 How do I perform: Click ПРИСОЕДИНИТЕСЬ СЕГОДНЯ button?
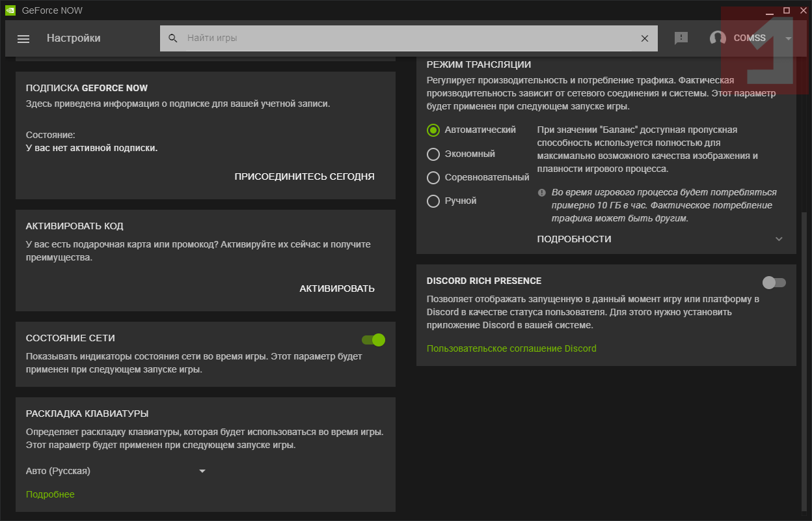click(x=304, y=176)
